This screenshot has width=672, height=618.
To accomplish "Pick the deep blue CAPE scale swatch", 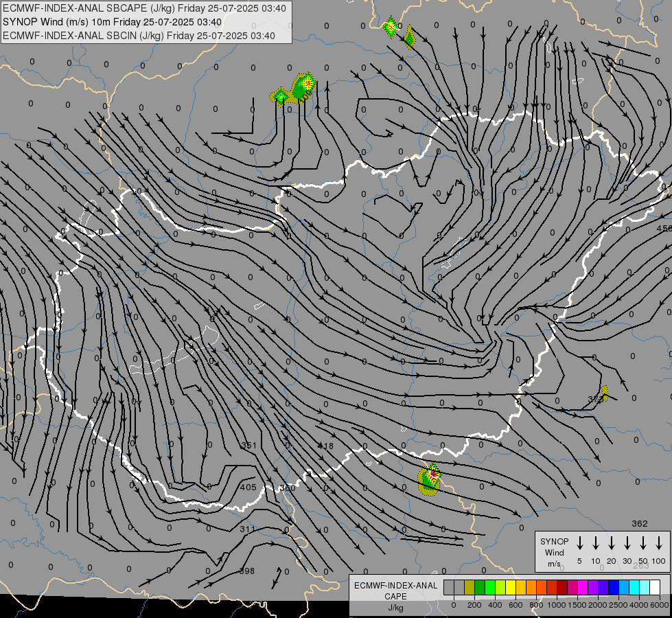I will tap(614, 588).
